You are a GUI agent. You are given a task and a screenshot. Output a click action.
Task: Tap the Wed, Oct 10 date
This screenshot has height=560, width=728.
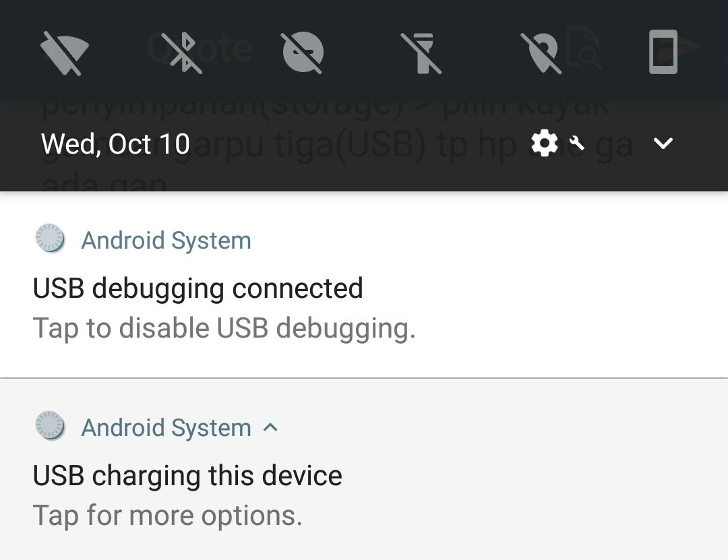point(116,144)
